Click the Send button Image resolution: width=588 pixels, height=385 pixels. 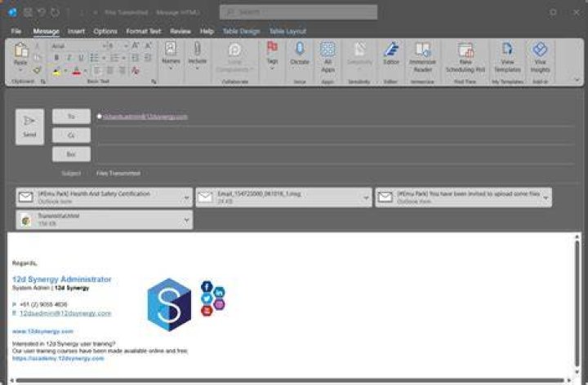(29, 126)
